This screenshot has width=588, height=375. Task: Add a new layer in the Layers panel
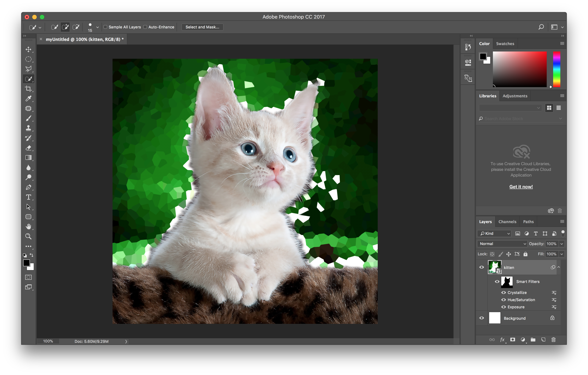click(x=543, y=340)
